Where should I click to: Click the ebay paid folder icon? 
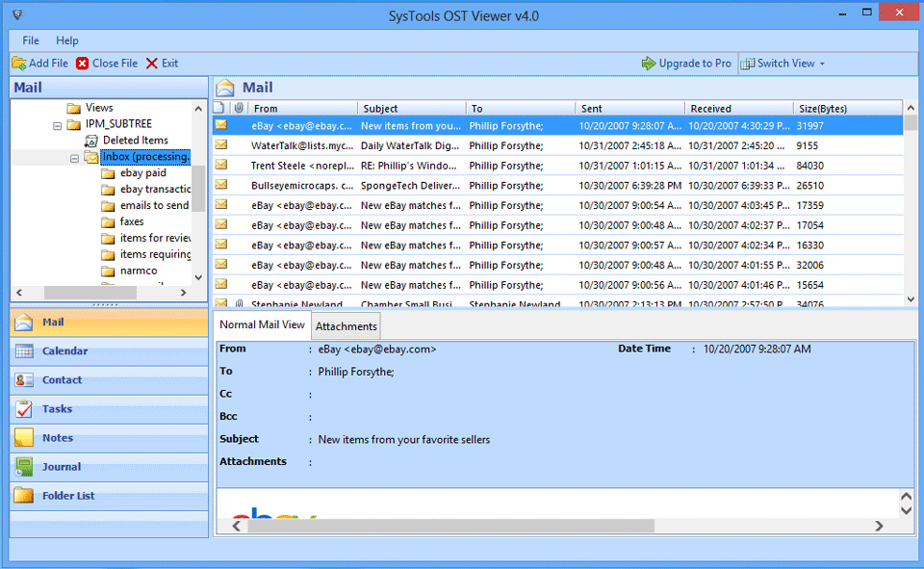point(108,173)
